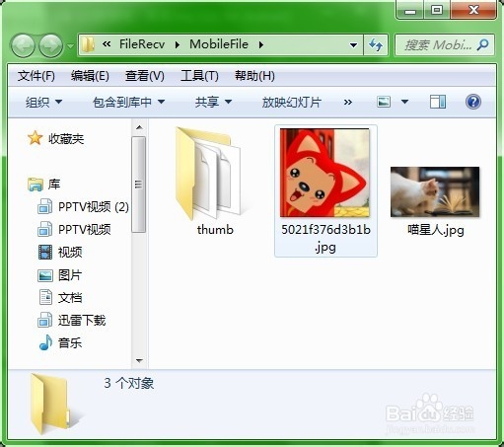
Task: Open the 查看(V) menu
Action: tap(145, 76)
